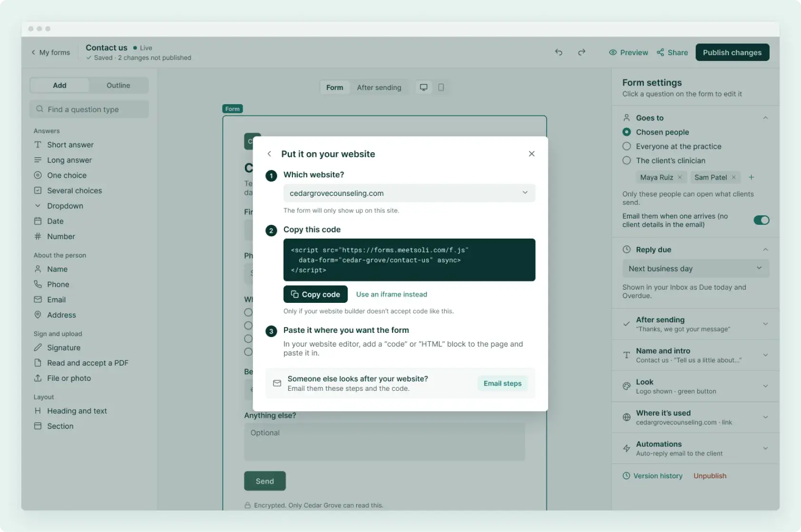Remove Maya Ruiz from chosen people

680,177
